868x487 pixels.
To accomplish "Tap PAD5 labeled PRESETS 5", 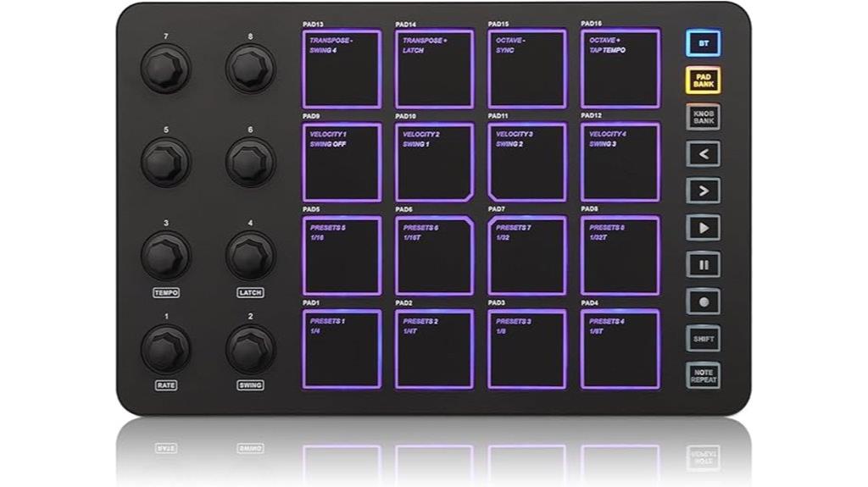I will click(x=342, y=256).
